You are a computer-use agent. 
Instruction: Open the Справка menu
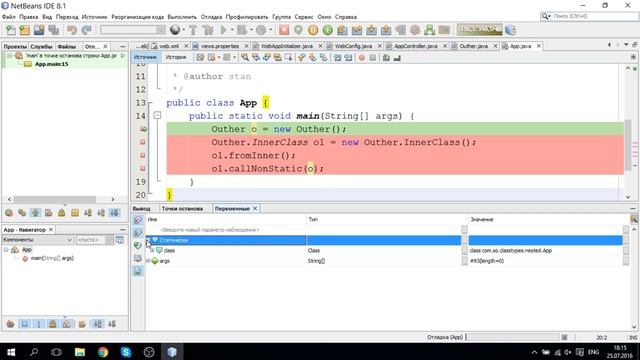tap(346, 17)
